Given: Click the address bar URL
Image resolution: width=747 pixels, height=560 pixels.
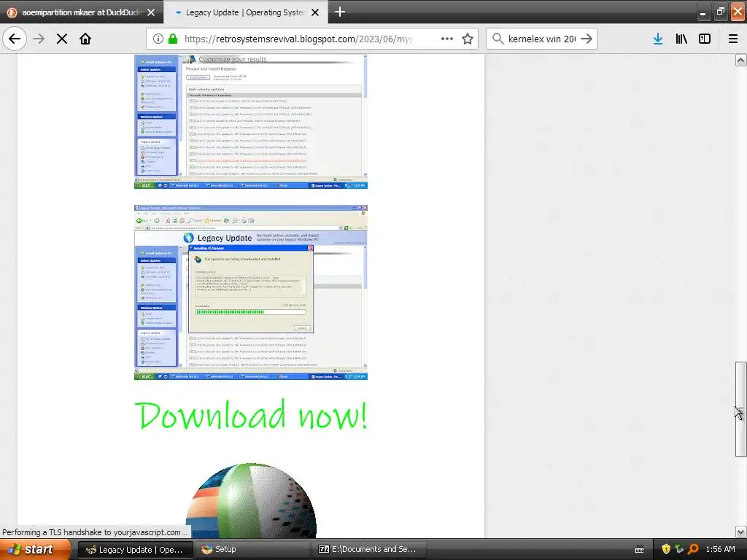Looking at the screenshot, I should [x=298, y=39].
